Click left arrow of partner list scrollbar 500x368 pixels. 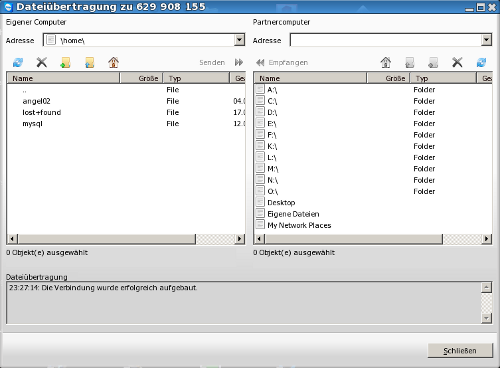tap(260, 239)
